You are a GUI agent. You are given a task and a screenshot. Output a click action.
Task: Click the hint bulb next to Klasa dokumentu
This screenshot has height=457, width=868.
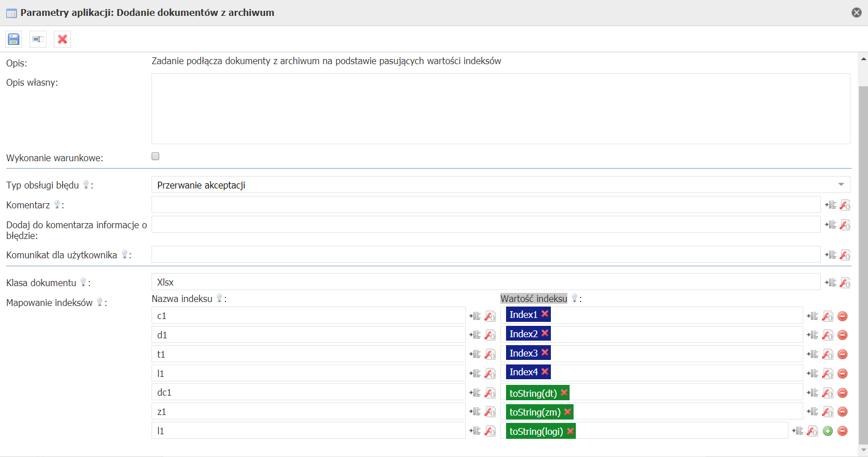[x=83, y=282]
